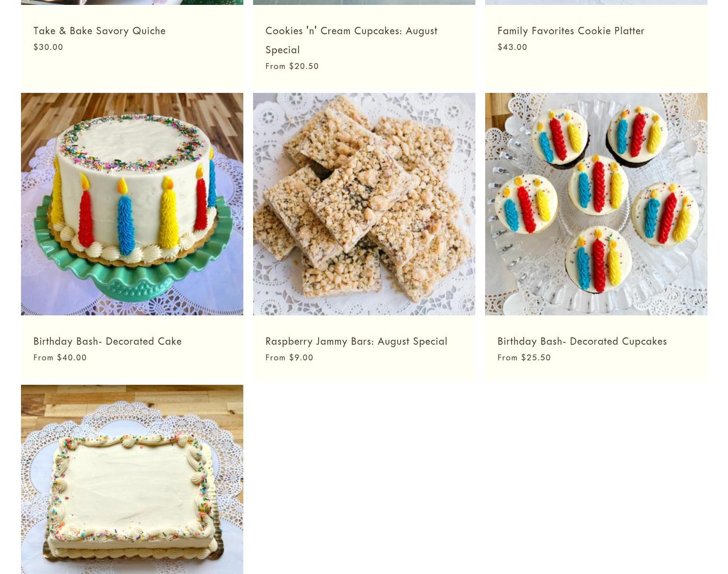Viewport: 728px width, 574px height.
Task: Open Birthday Bash- Decorated Cupcakes title link
Action: [x=582, y=341]
